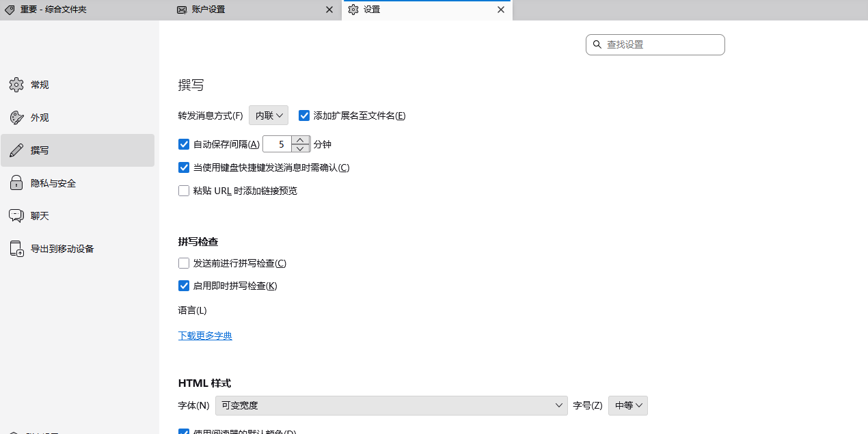The image size is (868, 434).
Task: Open the 转发消息方式 内联 dropdown
Action: [x=269, y=116]
